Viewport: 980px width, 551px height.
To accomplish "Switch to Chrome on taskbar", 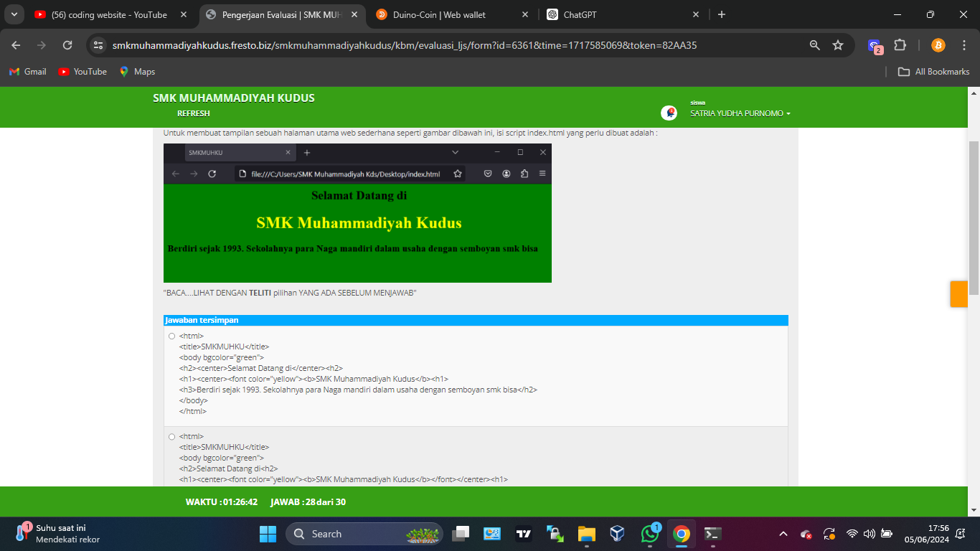I will 682,534.
